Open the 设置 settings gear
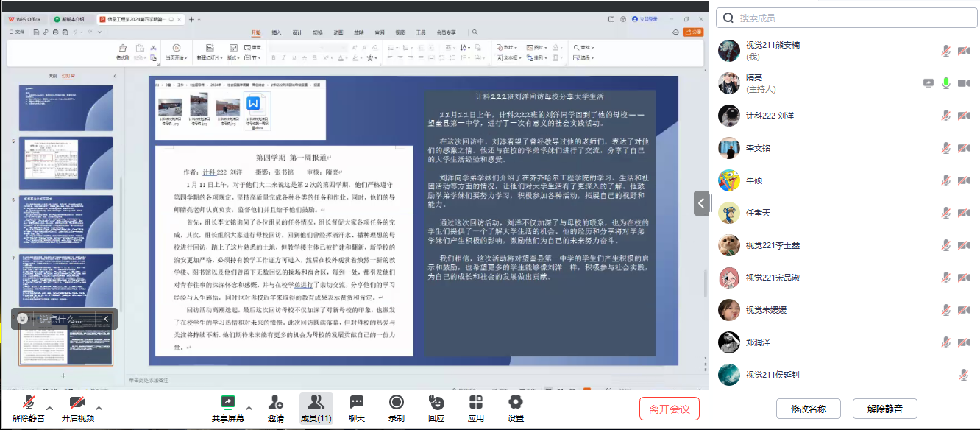 click(516, 402)
